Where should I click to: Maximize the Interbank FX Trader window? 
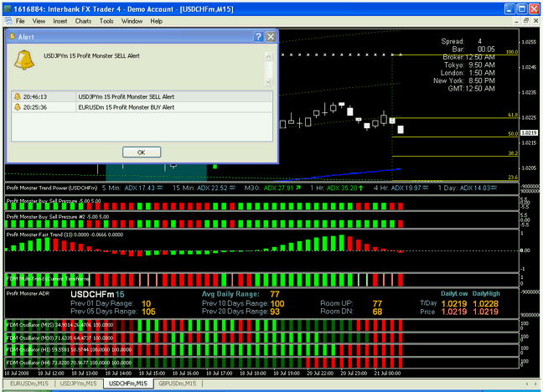point(522,9)
